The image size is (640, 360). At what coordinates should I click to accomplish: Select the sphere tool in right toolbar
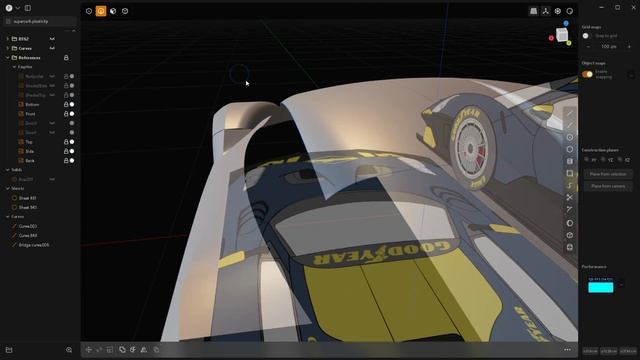coord(570,223)
